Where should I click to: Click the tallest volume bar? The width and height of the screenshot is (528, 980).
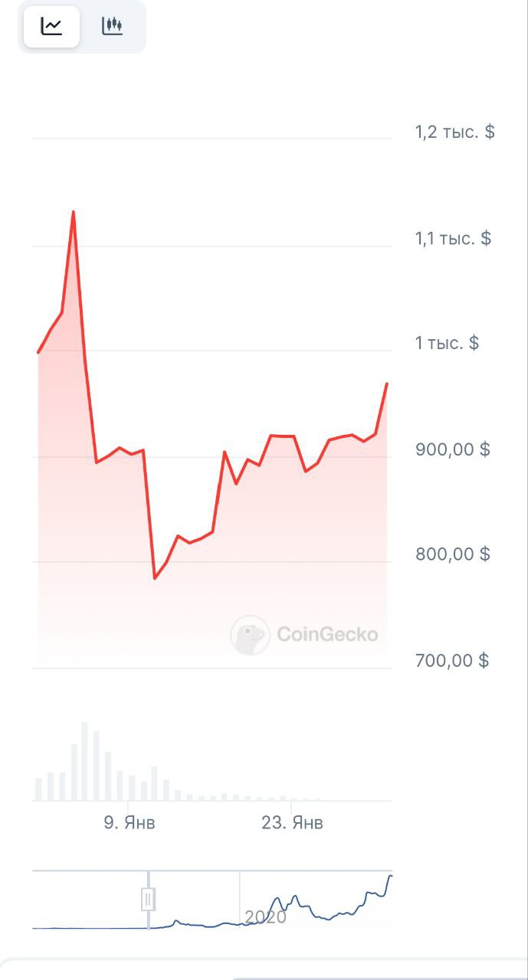click(85, 761)
